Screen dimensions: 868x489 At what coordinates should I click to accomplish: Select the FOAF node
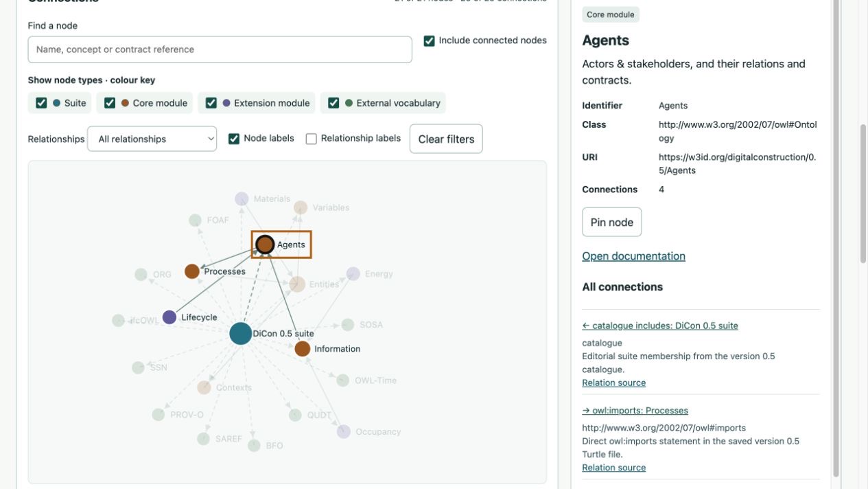pos(195,220)
